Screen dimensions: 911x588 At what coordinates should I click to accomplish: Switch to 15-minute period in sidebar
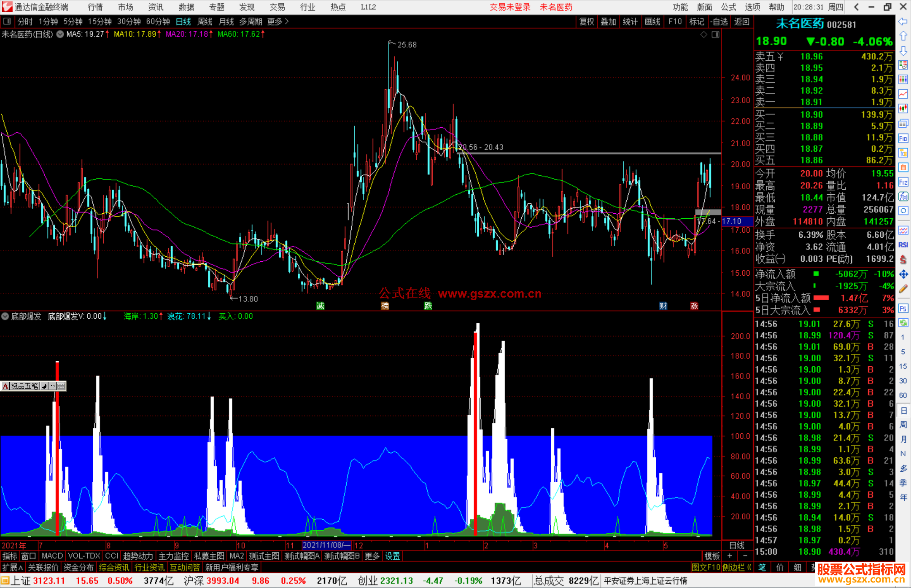903,366
